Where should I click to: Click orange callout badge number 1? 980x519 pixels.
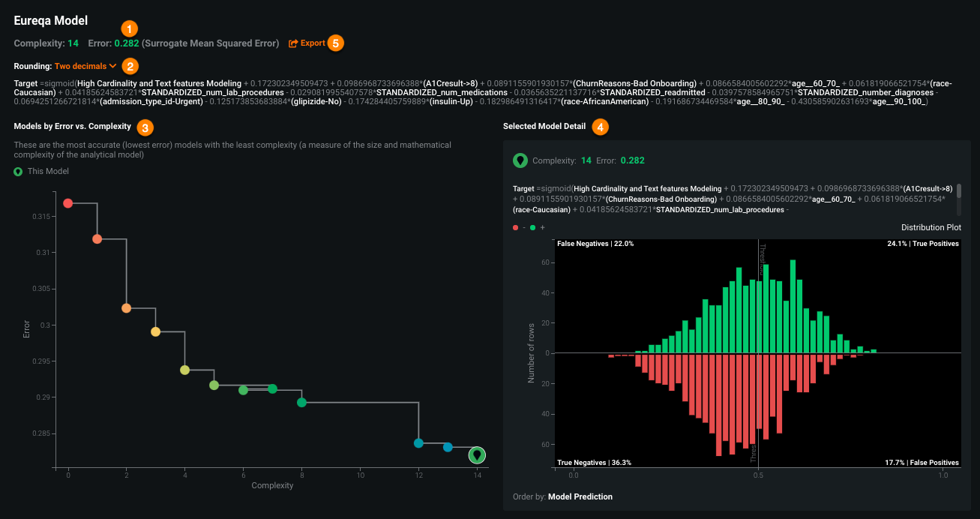tap(130, 28)
